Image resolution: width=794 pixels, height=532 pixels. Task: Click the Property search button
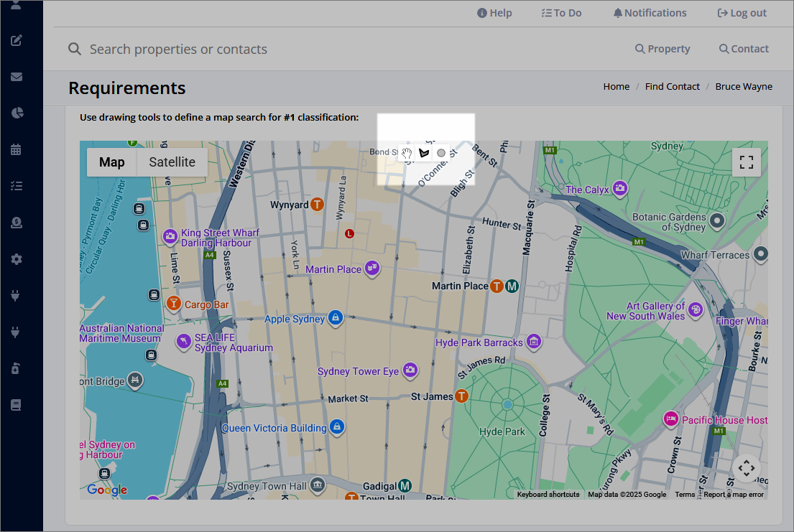point(663,49)
